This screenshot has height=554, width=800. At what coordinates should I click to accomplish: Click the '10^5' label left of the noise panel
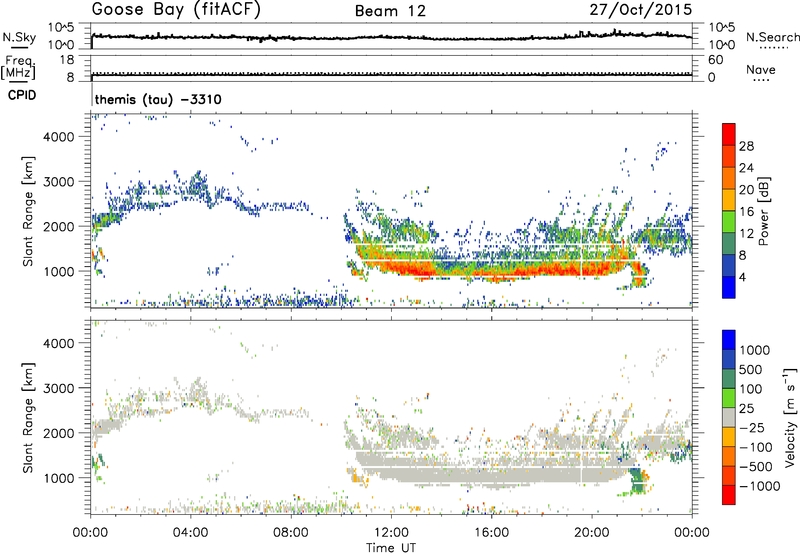coord(61,28)
